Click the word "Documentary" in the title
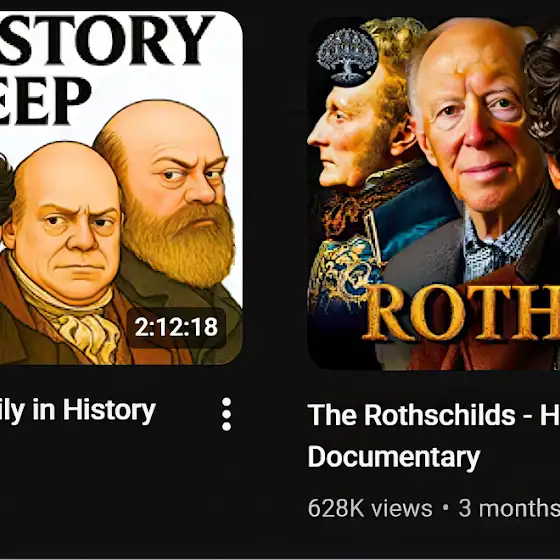560x560 pixels. point(394,457)
